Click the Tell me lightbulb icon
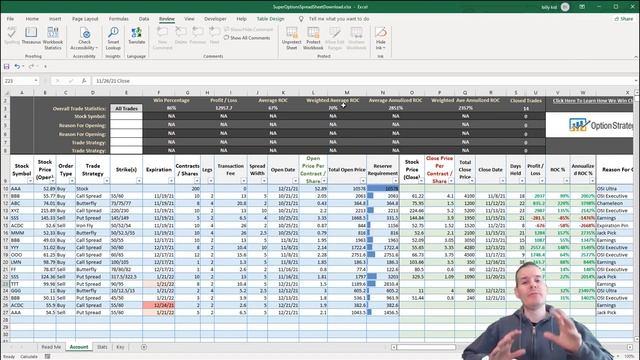 click(301, 19)
